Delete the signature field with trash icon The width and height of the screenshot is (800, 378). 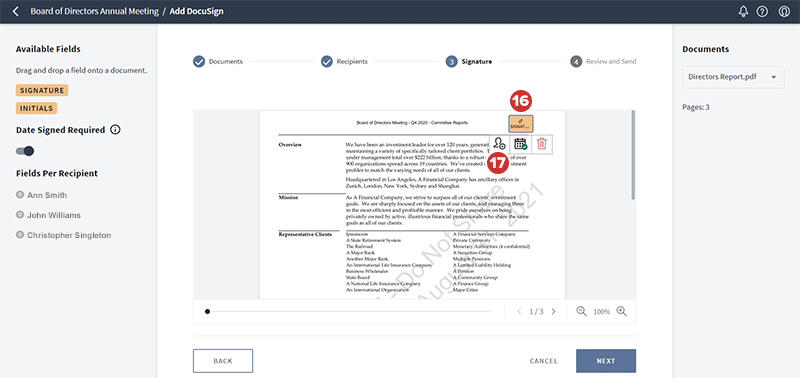(541, 144)
